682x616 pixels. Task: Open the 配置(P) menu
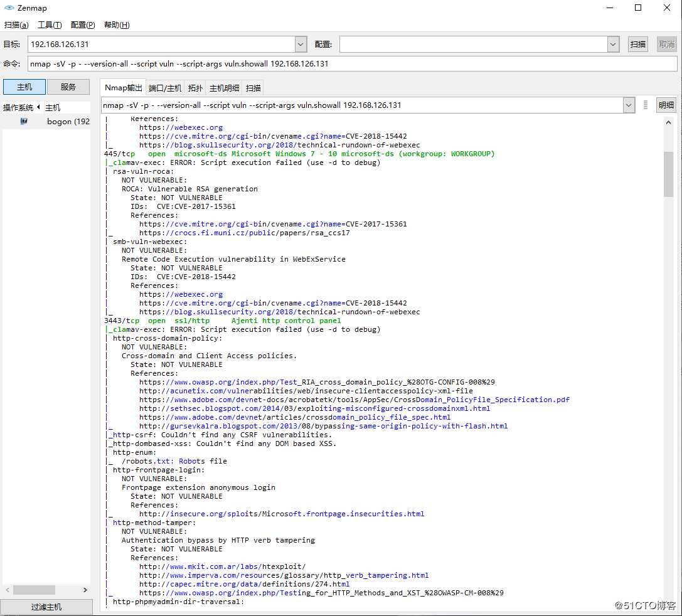(83, 25)
